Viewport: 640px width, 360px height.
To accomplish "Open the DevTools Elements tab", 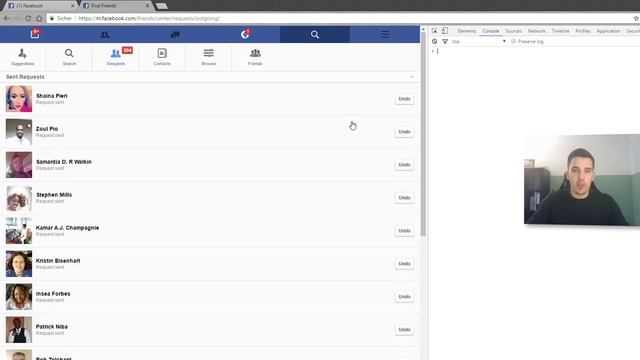I will [467, 31].
